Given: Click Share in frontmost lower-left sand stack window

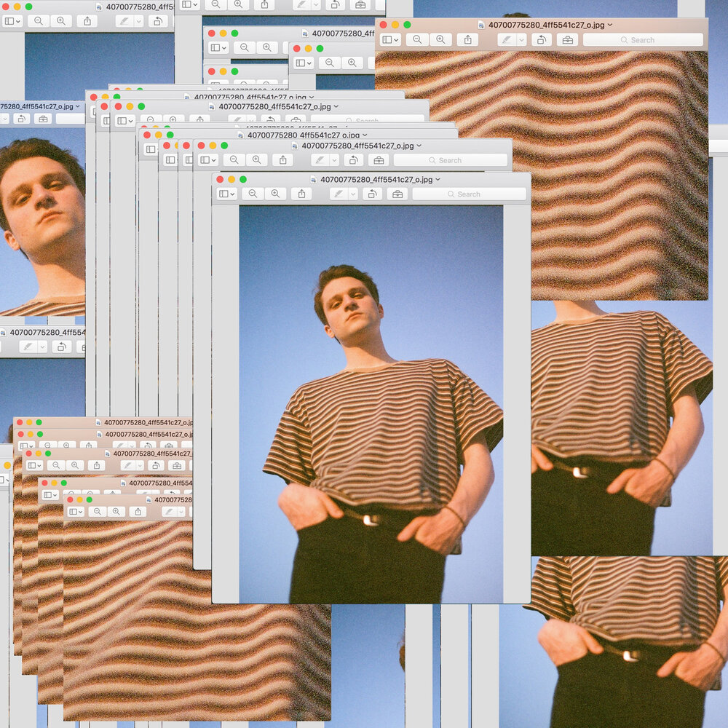Looking at the screenshot, I should 138,512.
